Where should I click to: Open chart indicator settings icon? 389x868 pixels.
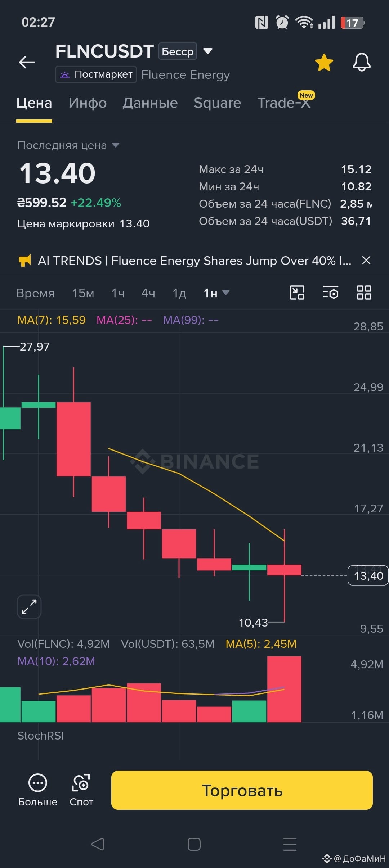pyautogui.click(x=330, y=293)
